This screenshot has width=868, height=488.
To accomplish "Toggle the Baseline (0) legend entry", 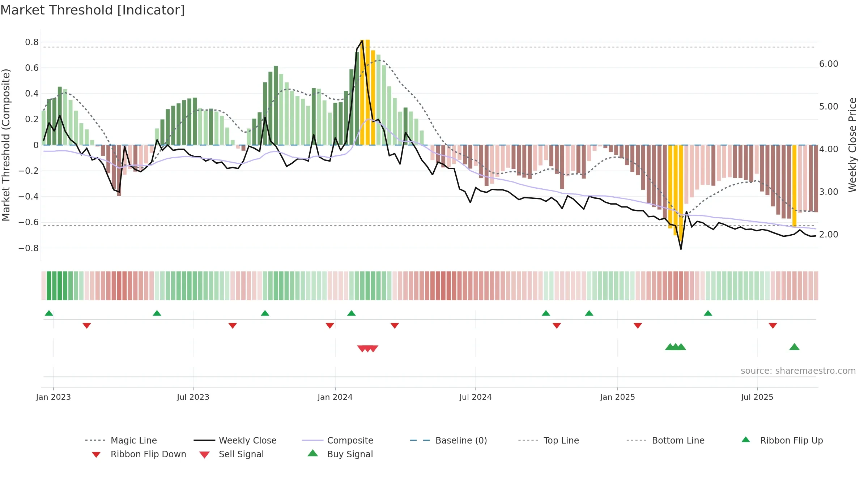I will coord(448,440).
